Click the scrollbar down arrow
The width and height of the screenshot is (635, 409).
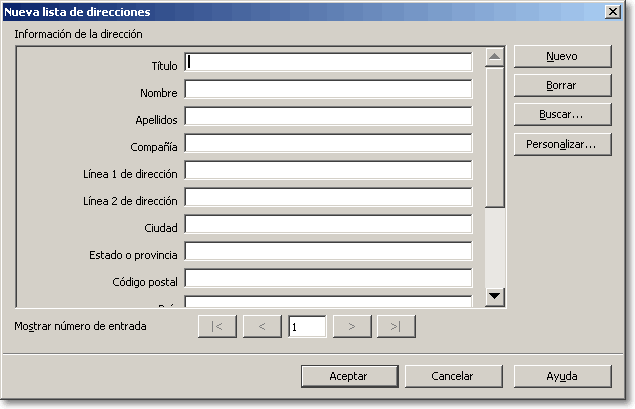(494, 296)
